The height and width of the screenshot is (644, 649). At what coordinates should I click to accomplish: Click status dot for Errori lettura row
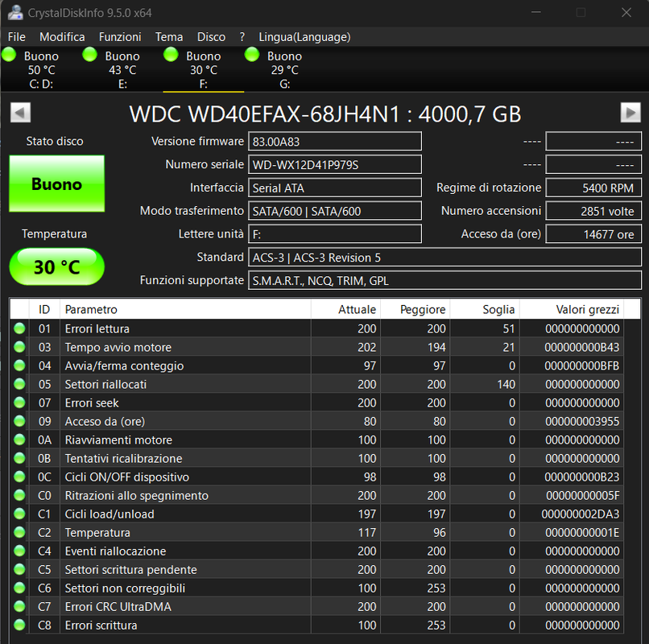pos(19,328)
